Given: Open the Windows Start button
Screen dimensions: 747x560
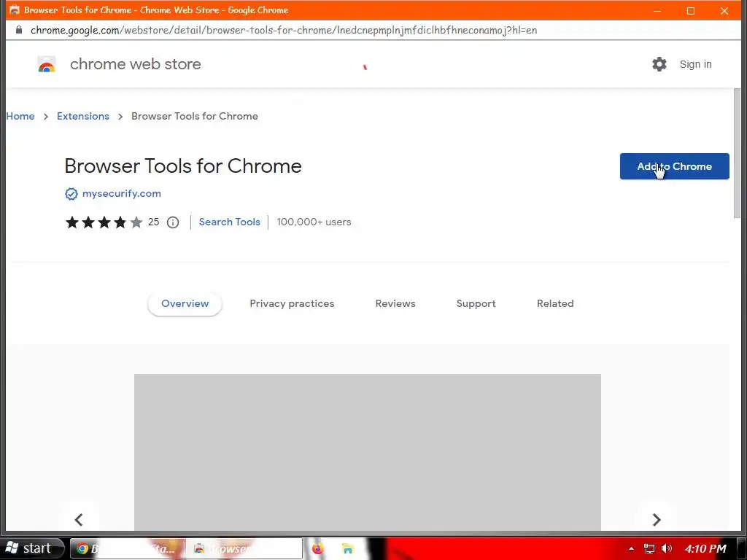Looking at the screenshot, I should 31,548.
